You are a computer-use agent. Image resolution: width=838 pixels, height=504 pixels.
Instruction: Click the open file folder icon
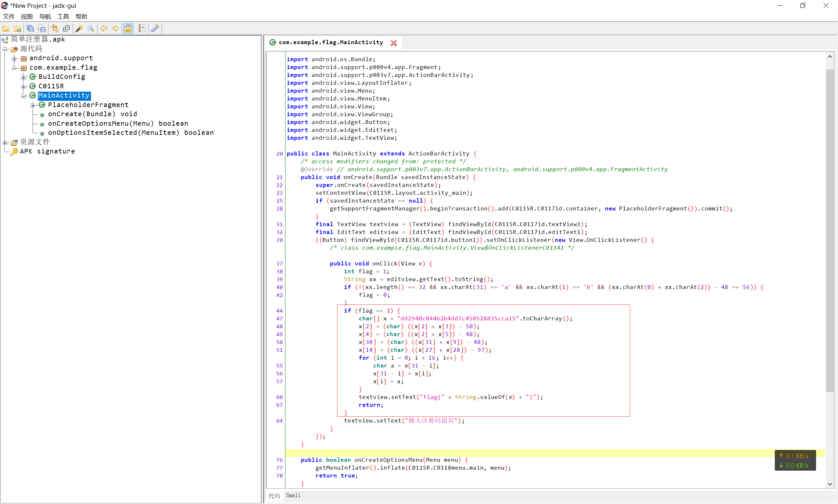coord(6,28)
